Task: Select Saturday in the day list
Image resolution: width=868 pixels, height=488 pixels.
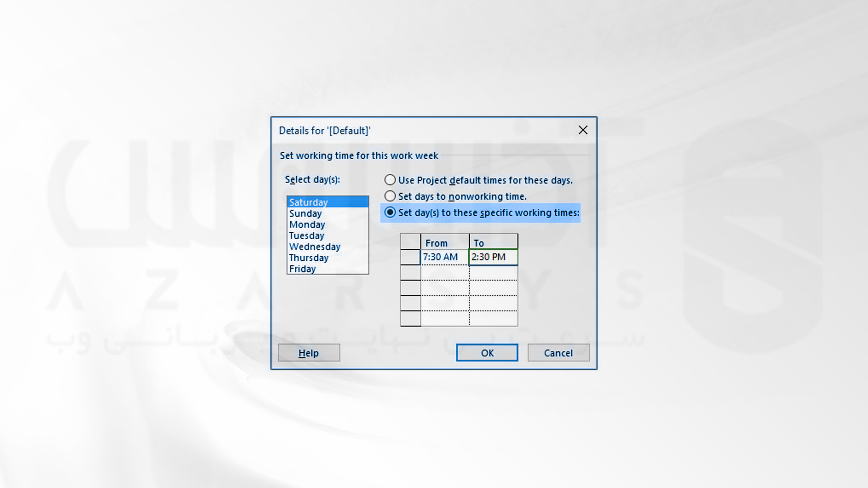Action: 328,202
